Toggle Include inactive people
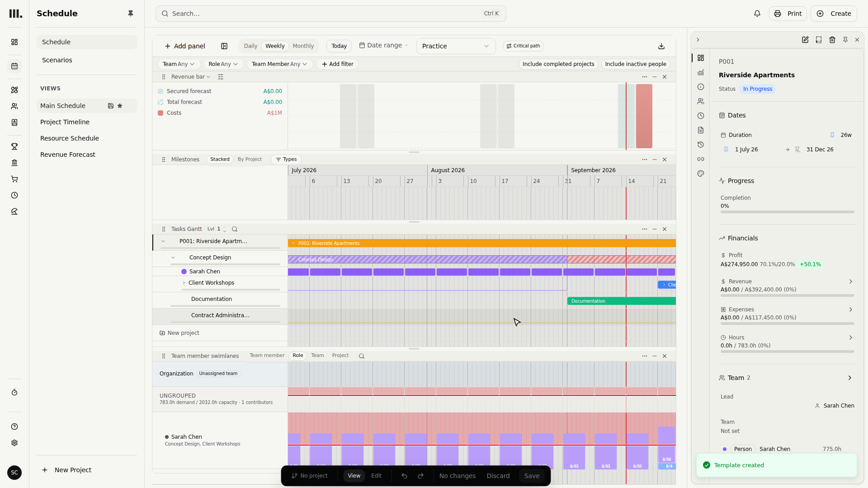The width and height of the screenshot is (868, 488). tap(636, 64)
